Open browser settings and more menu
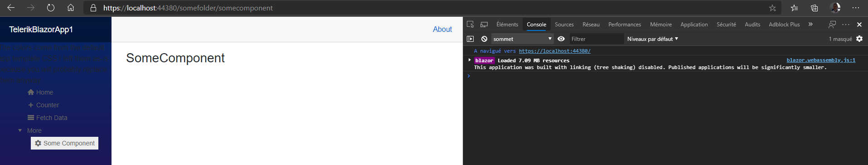The width and height of the screenshot is (868, 165). (x=856, y=8)
